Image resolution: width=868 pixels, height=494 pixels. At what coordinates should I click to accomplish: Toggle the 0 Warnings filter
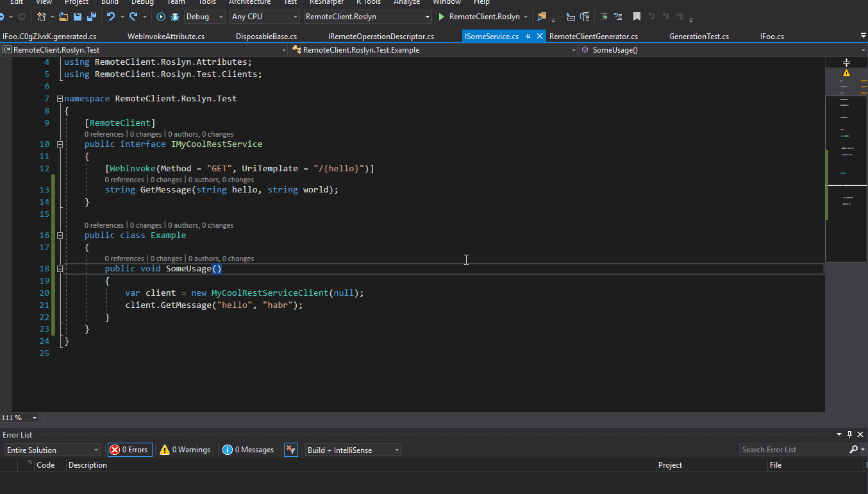(185, 450)
